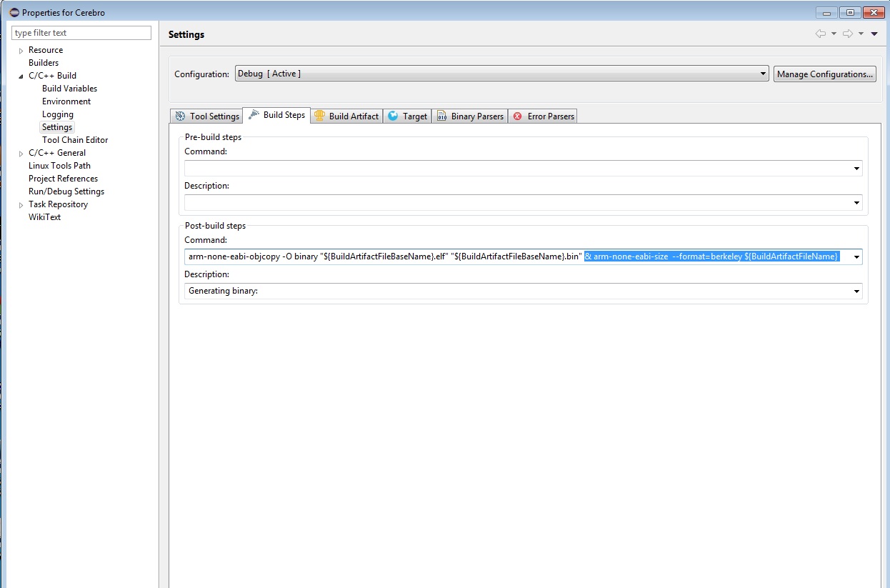The image size is (890, 588).
Task: Open the view menu triangle icon
Action: [874, 34]
